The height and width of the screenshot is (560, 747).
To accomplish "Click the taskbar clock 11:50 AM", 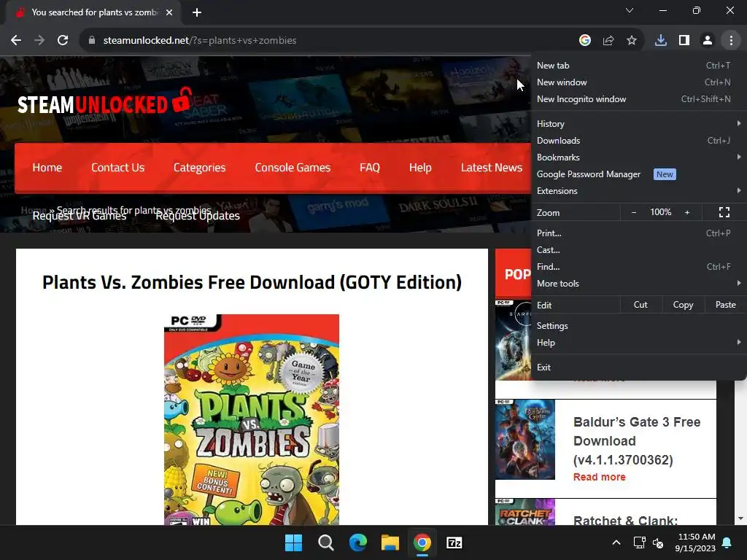I will (695, 542).
